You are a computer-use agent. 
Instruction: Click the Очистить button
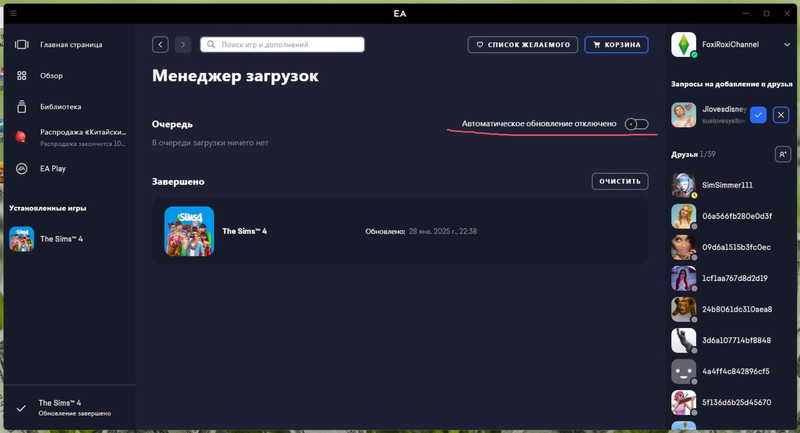(620, 181)
